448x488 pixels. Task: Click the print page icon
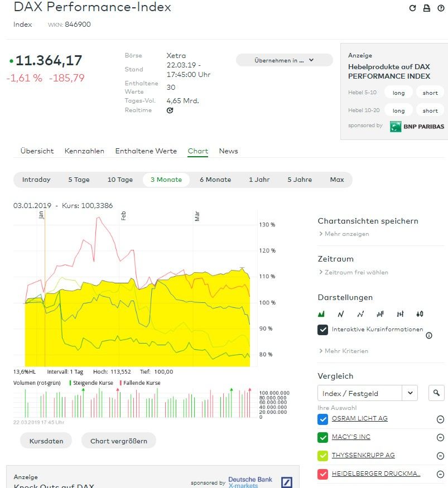click(427, 8)
